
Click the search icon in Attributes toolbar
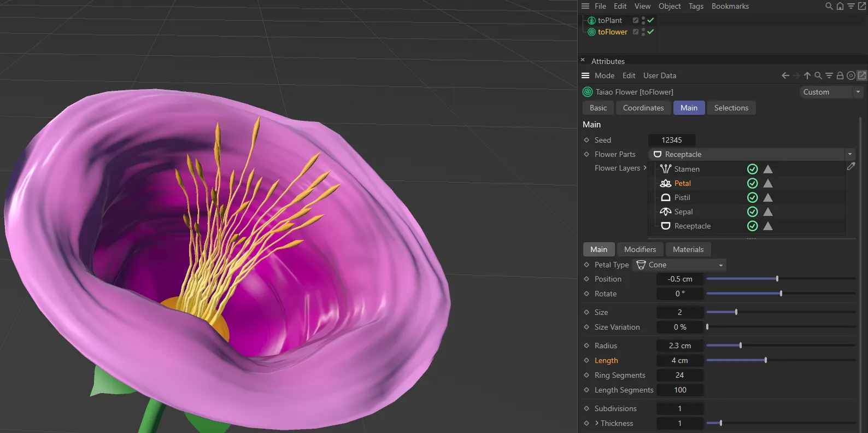pyautogui.click(x=818, y=75)
